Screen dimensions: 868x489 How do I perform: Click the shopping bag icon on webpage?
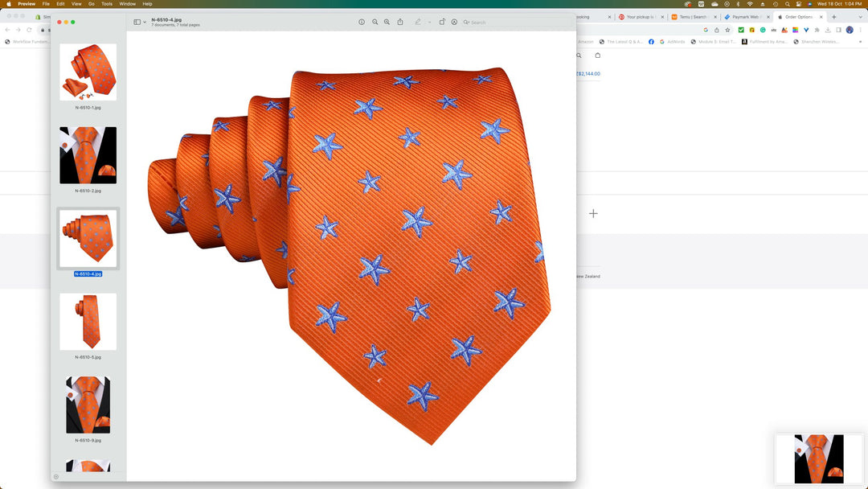click(x=597, y=55)
